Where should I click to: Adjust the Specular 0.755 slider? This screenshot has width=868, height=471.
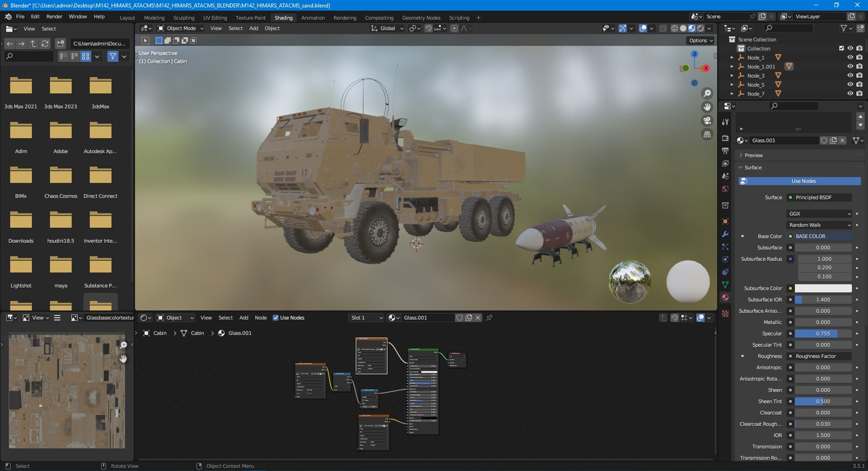click(823, 334)
